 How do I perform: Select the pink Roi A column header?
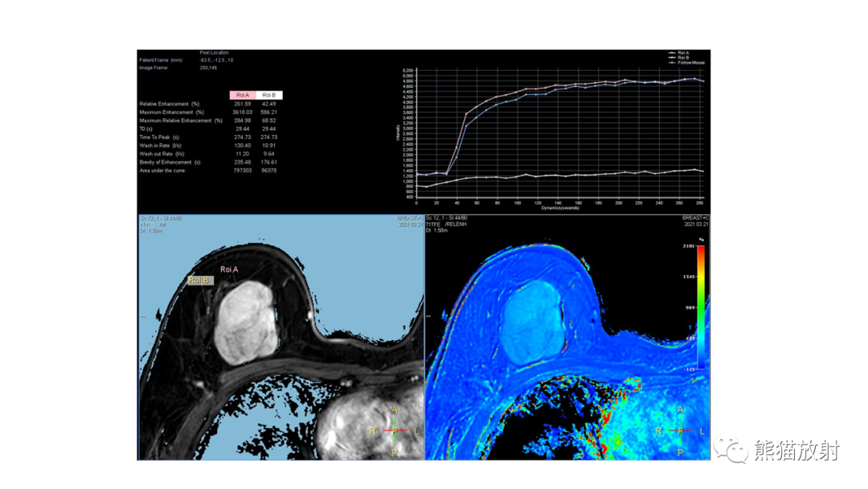[x=243, y=95]
